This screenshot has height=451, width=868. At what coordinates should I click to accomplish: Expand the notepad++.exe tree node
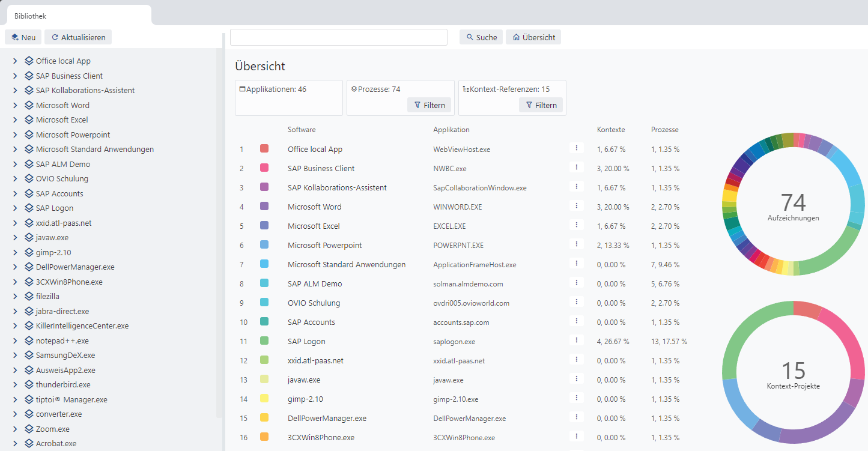[x=15, y=341]
